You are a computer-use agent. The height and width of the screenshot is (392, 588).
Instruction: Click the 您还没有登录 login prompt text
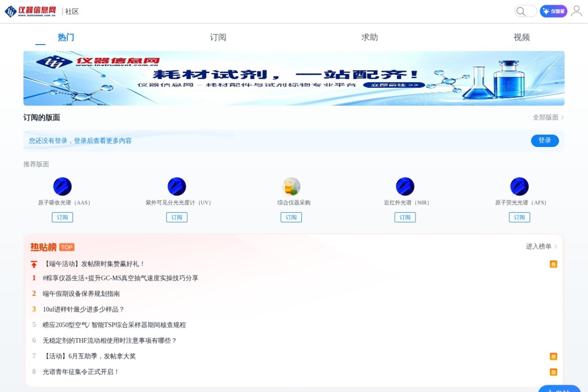tap(80, 141)
